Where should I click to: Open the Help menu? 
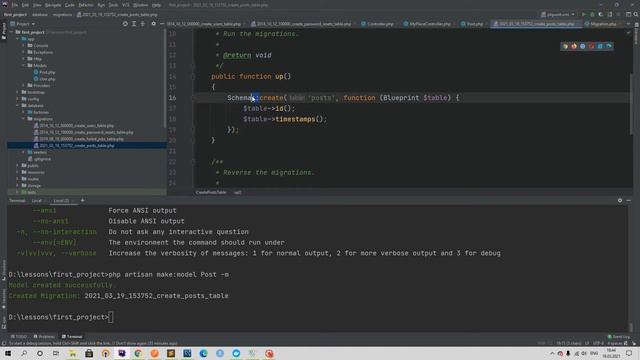click(156, 5)
